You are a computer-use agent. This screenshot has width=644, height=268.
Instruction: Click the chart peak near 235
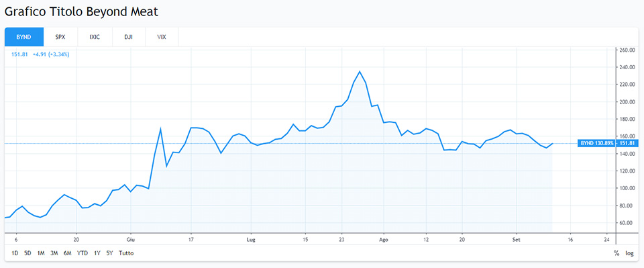(360, 71)
